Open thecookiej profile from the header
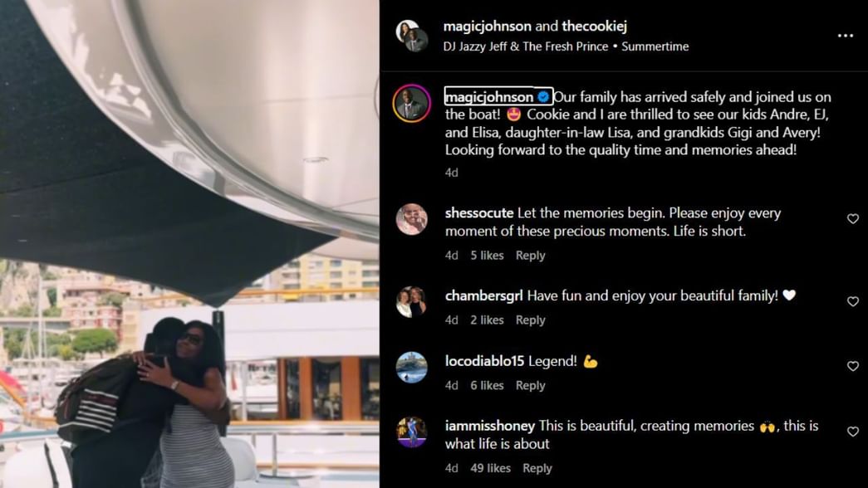Image resolution: width=868 pixels, height=488 pixels. tap(594, 26)
